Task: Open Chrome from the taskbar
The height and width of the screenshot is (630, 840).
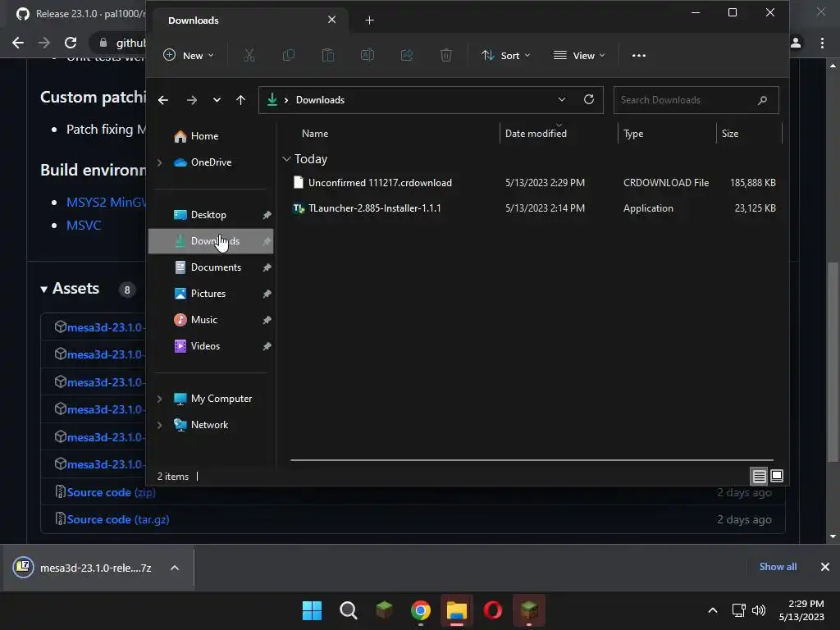Action: (421, 610)
